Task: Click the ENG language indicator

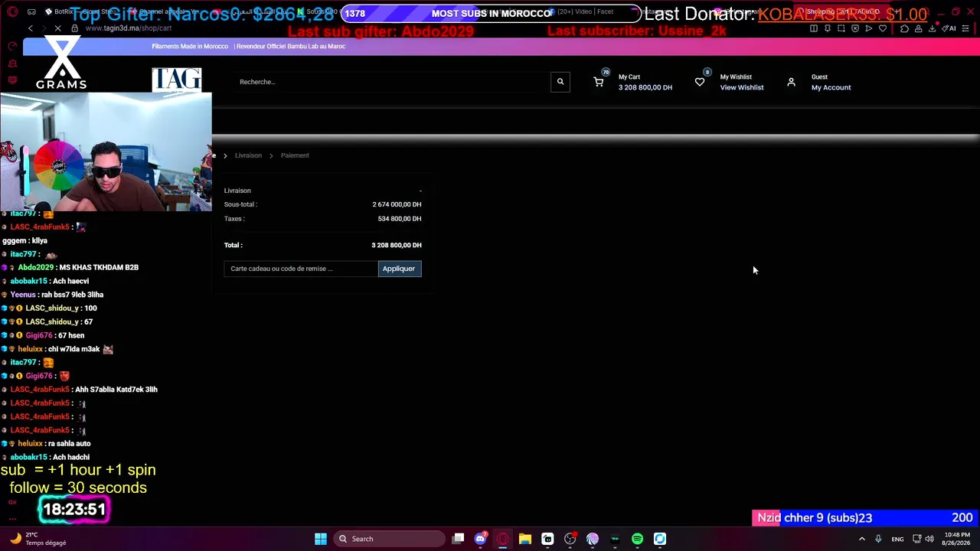Action: pyautogui.click(x=897, y=539)
